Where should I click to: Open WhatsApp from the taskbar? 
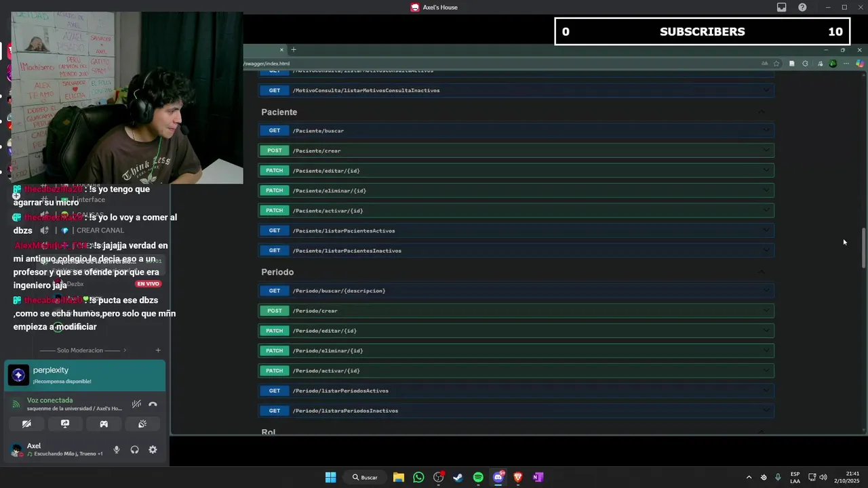pos(418,477)
